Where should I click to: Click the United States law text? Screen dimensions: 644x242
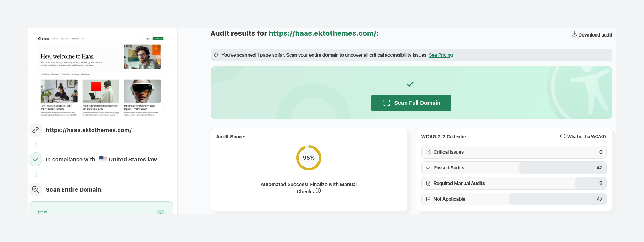pyautogui.click(x=133, y=159)
